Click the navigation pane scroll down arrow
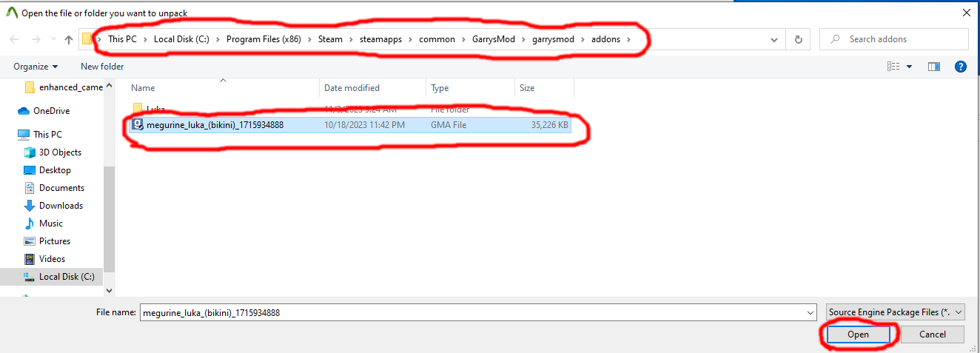Image resolution: width=980 pixels, height=353 pixels. pyautogui.click(x=110, y=292)
